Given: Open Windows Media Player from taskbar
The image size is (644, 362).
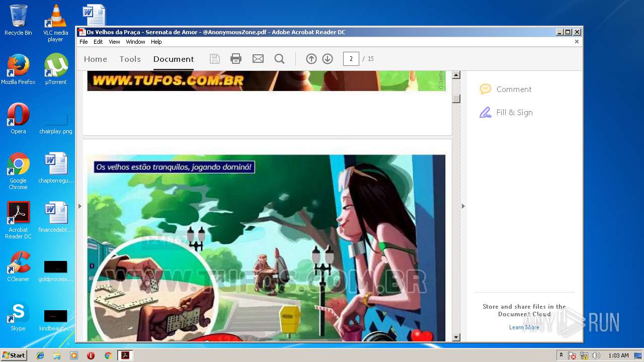Looking at the screenshot, I should [x=74, y=355].
